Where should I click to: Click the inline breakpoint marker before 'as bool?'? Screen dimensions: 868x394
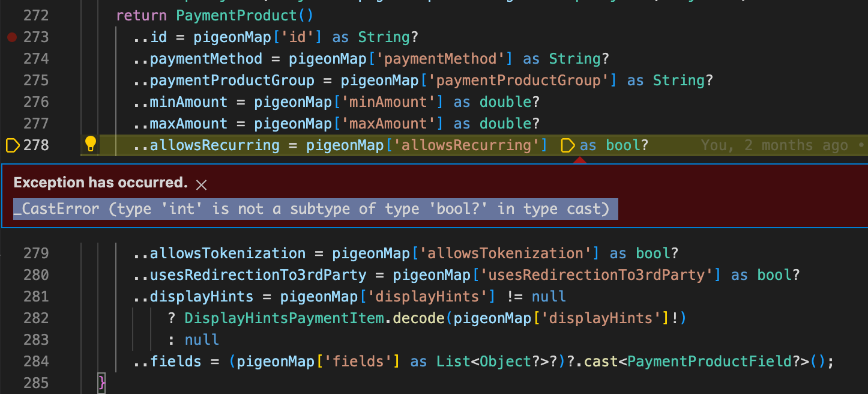point(567,145)
